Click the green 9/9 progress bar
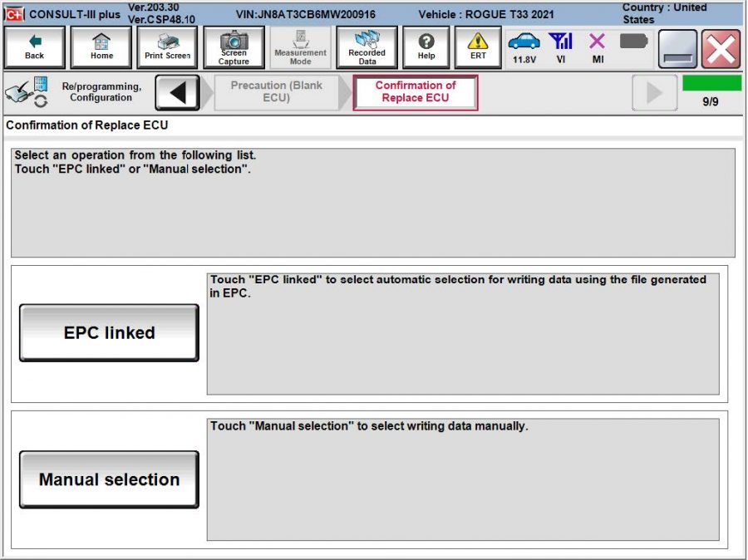The width and height of the screenshot is (748, 560). tap(713, 83)
